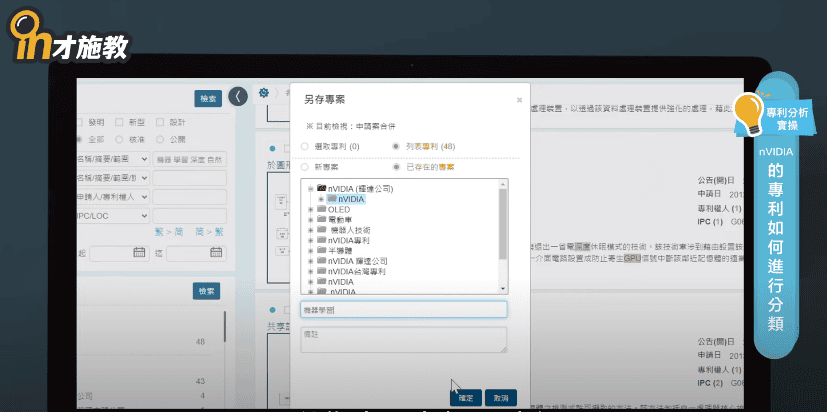
Task: Collapse the left search sidebar arrow
Action: pyautogui.click(x=237, y=96)
